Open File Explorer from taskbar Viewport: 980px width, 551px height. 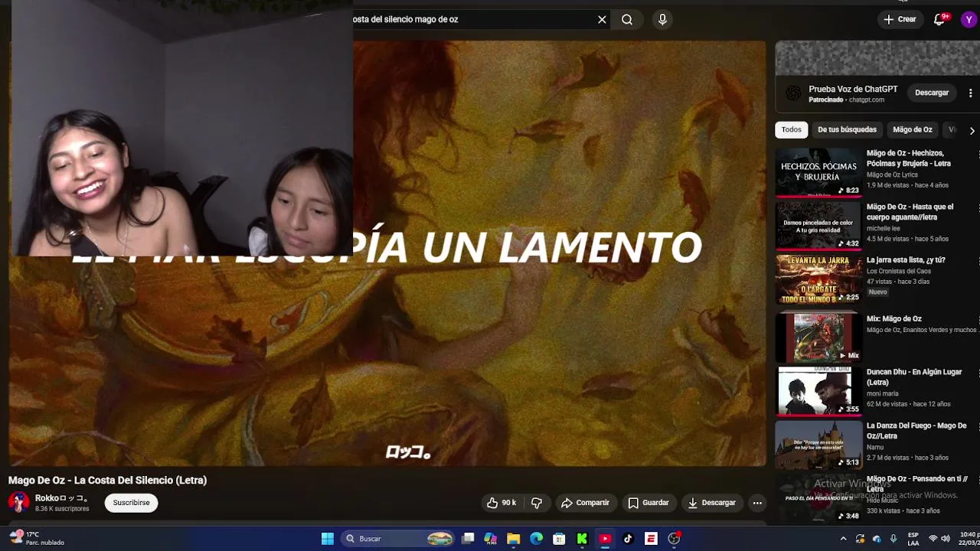tap(514, 539)
